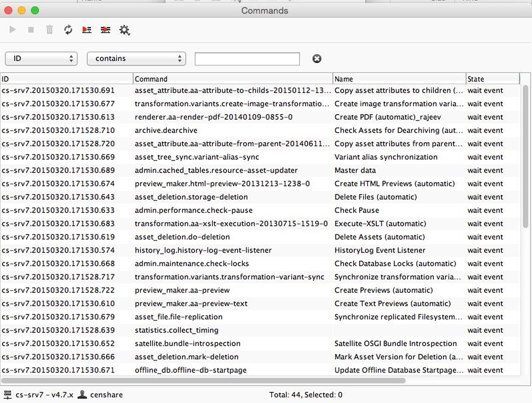Click the trash delete icon
The image size is (532, 403).
coord(49,30)
